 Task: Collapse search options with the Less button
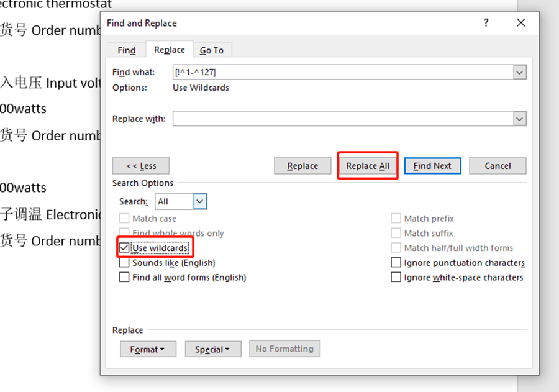[140, 166]
